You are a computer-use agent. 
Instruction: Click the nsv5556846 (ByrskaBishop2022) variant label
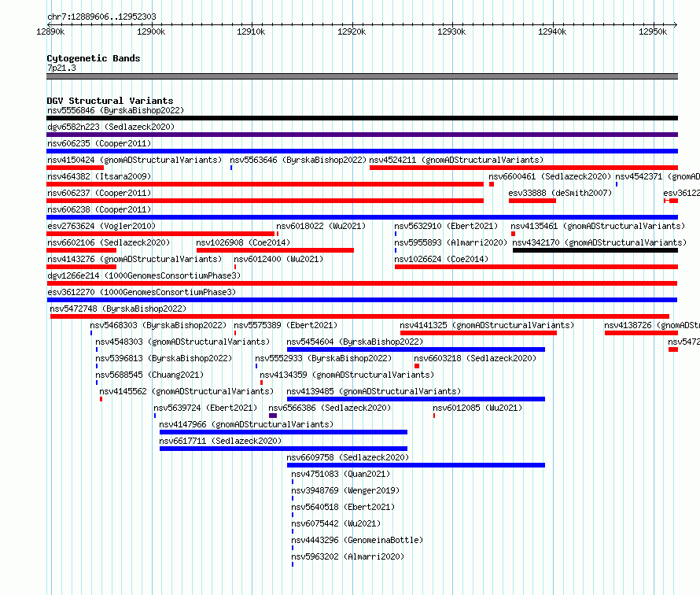pyautogui.click(x=116, y=110)
